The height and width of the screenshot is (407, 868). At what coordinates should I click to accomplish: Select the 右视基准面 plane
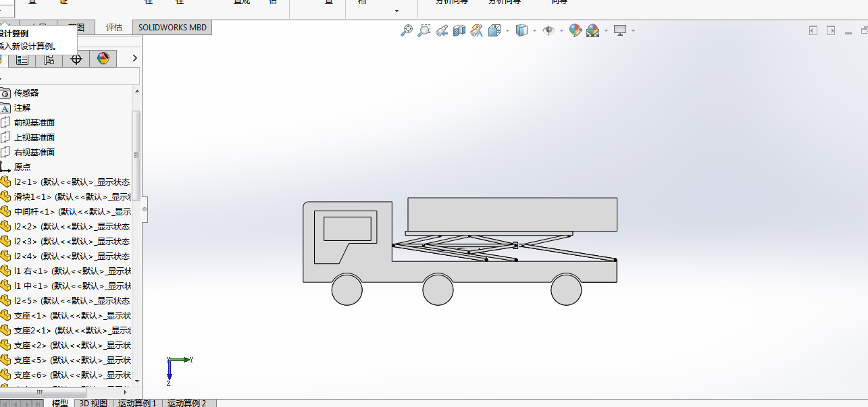pyautogui.click(x=34, y=153)
